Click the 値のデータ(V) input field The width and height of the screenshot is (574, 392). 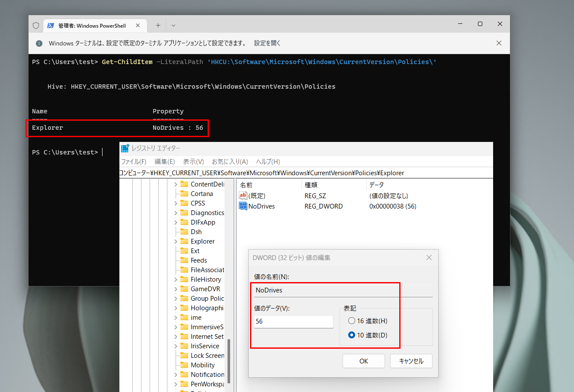point(294,321)
